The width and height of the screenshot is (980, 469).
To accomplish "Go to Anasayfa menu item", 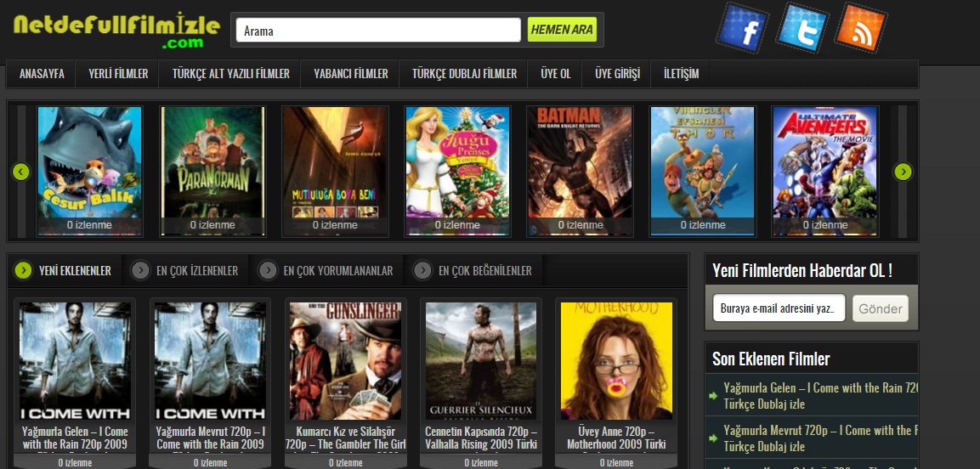I will click(42, 74).
